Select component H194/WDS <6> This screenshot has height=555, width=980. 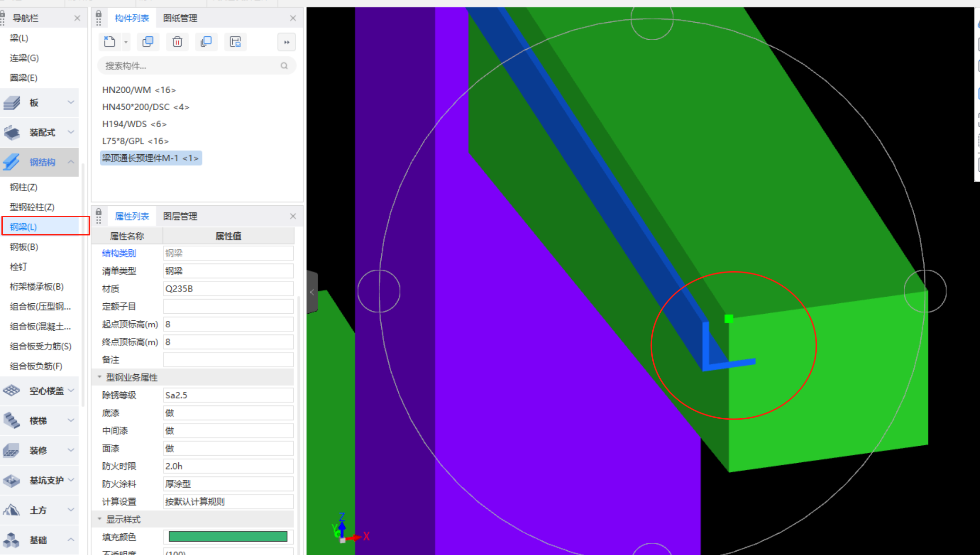pyautogui.click(x=134, y=124)
